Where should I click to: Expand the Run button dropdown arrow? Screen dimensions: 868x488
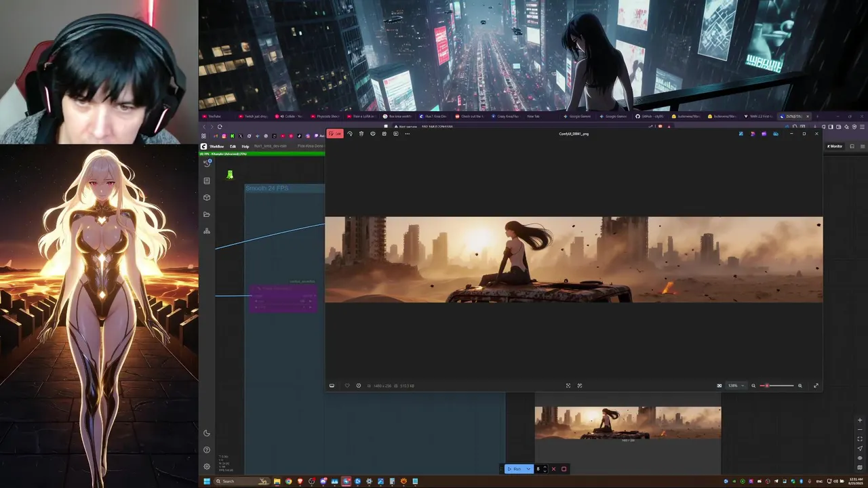[x=528, y=469]
